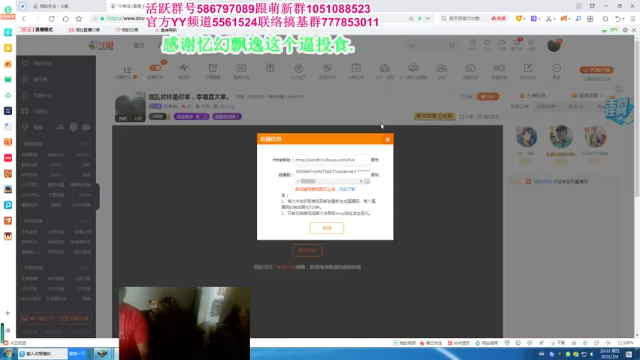
Task: Open the 360 live mode bookmark
Action: click(x=36, y=30)
